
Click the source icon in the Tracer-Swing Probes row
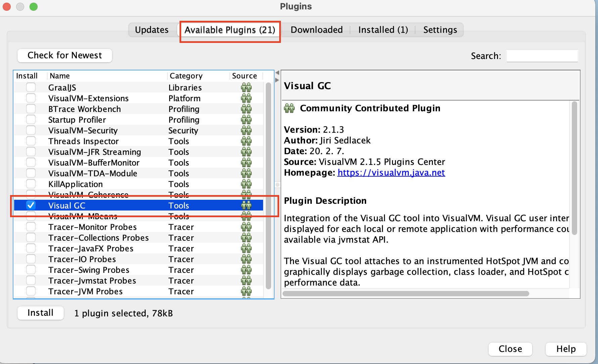coord(246,270)
